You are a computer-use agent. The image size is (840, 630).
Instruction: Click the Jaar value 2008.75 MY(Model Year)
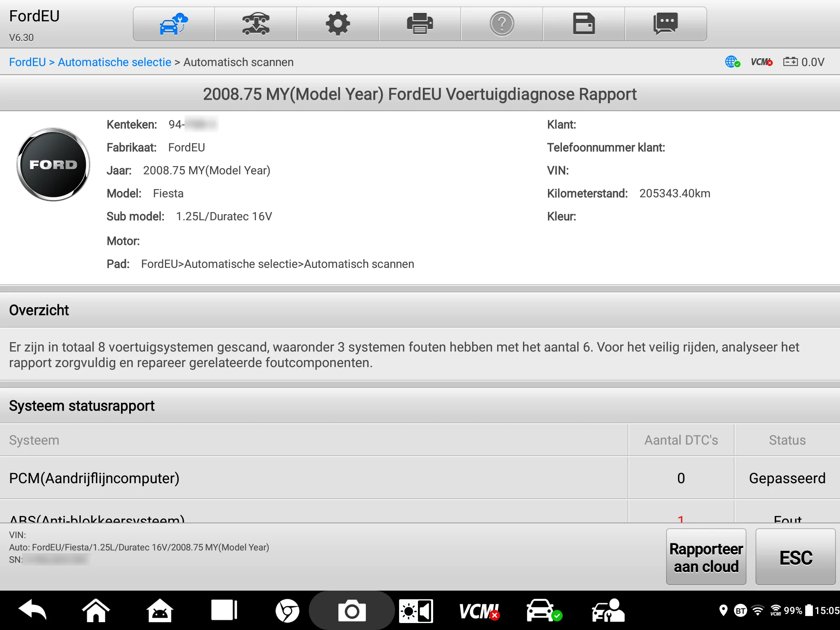207,170
